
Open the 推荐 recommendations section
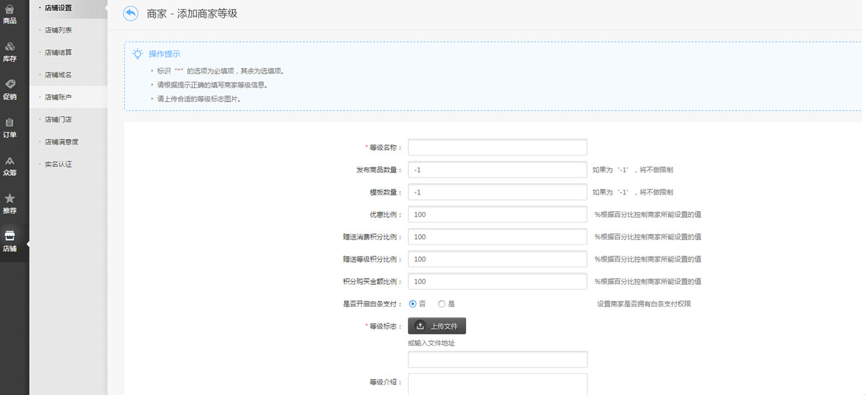click(x=10, y=204)
